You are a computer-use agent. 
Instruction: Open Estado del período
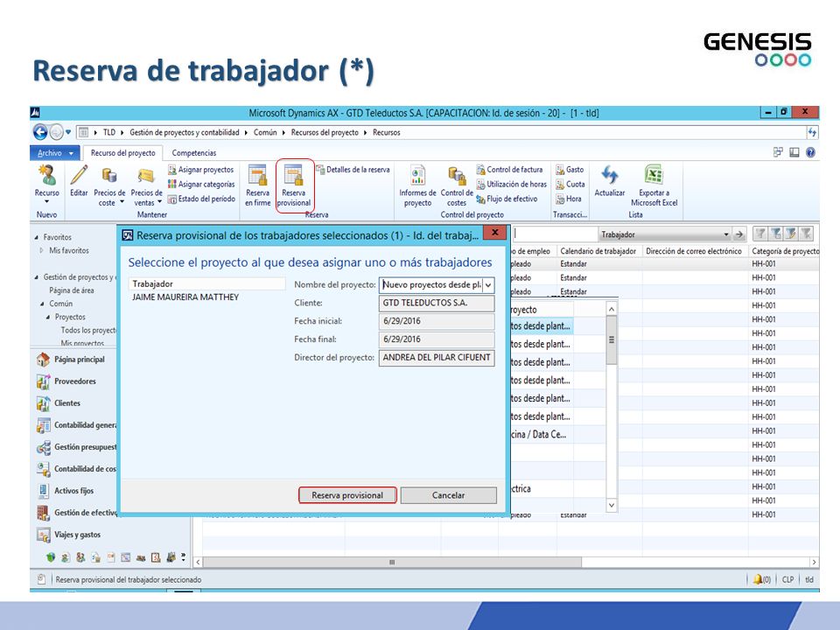tap(201, 199)
